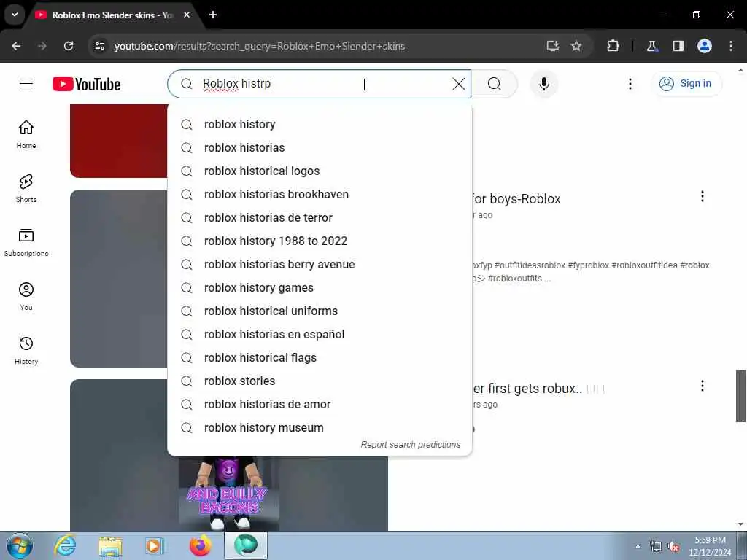Click the muted volume tray icon
The height and width of the screenshot is (560, 747).
point(673,547)
